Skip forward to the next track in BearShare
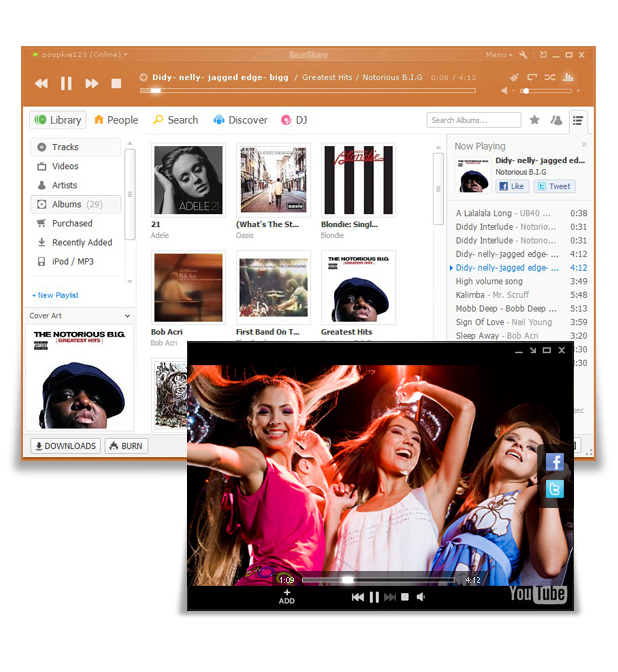Screen dimensions: 618x672 91,83
